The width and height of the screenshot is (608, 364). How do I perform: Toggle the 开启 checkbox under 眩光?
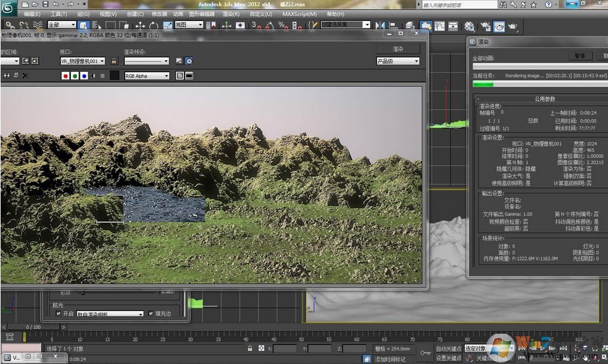coord(59,313)
